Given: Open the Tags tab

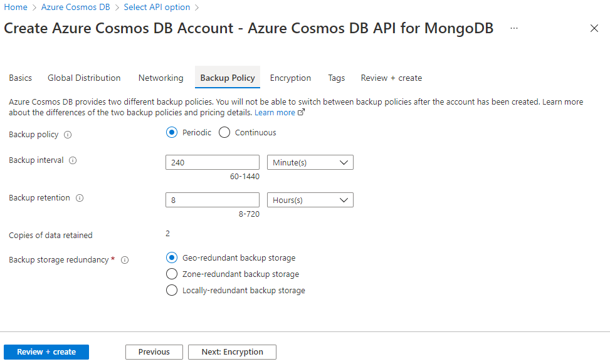Looking at the screenshot, I should click(337, 78).
